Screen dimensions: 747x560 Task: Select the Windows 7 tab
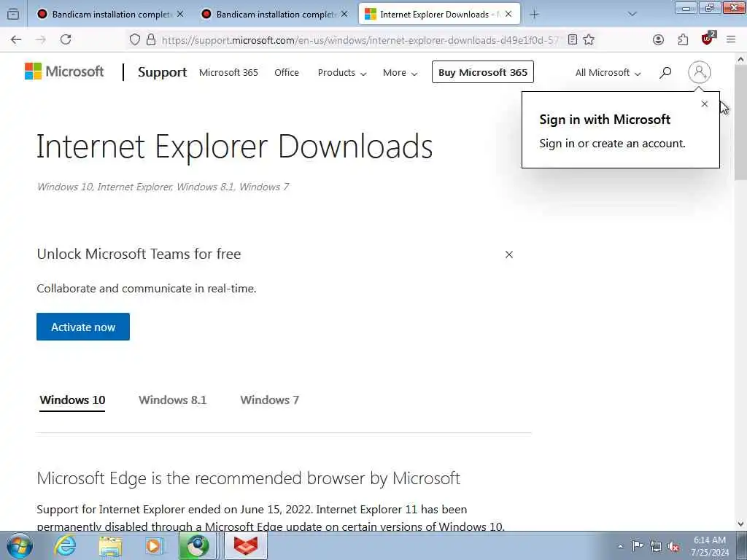click(270, 400)
